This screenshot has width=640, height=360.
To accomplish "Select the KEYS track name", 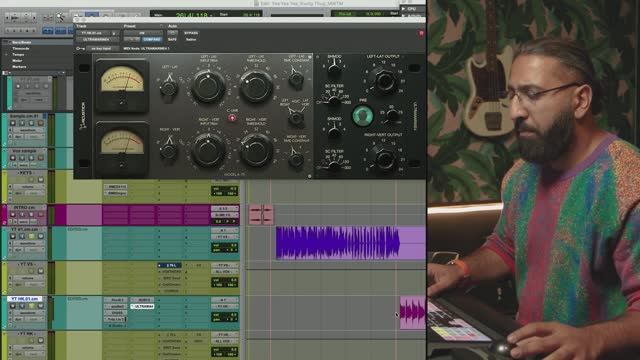I will click(x=25, y=173).
